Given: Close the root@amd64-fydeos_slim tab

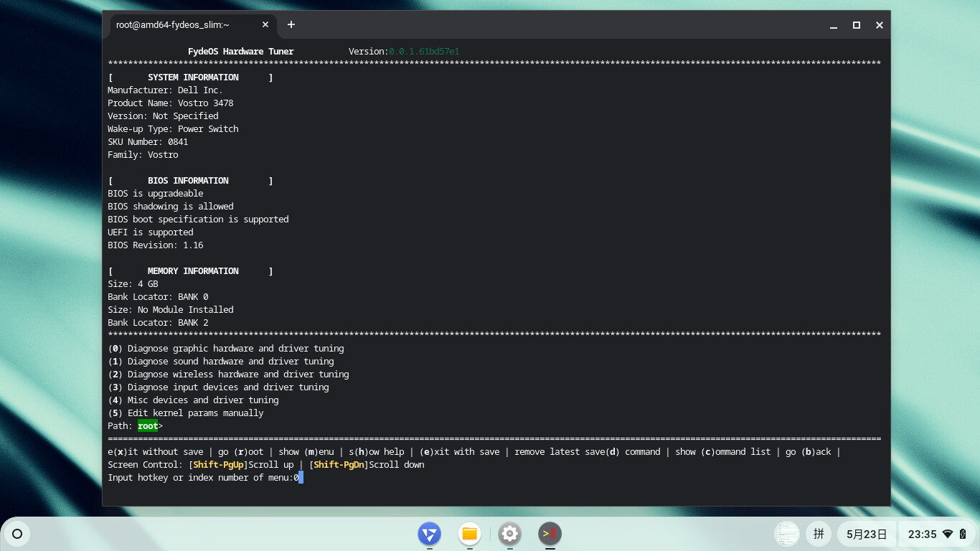Looking at the screenshot, I should click(x=265, y=24).
